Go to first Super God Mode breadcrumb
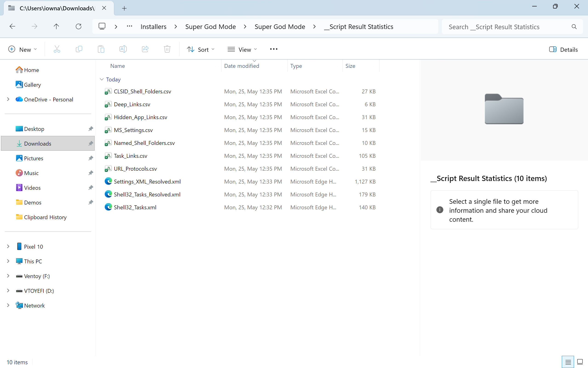This screenshot has width=588, height=368. (x=210, y=26)
